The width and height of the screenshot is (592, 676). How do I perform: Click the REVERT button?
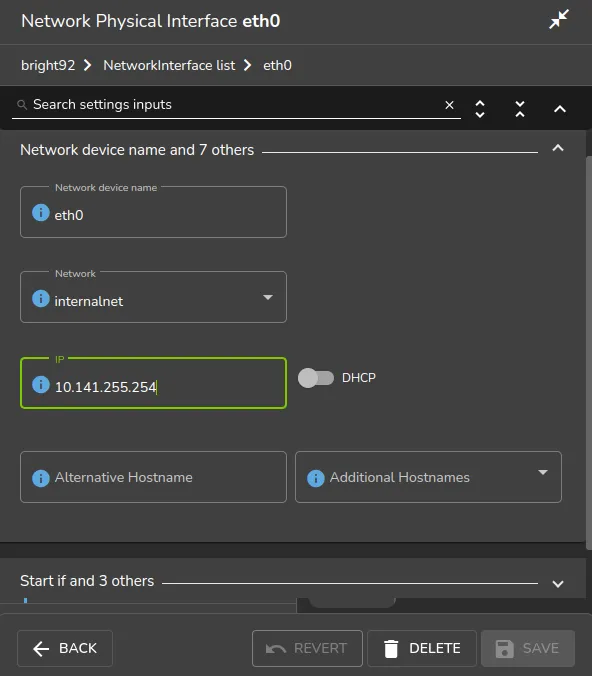point(307,648)
